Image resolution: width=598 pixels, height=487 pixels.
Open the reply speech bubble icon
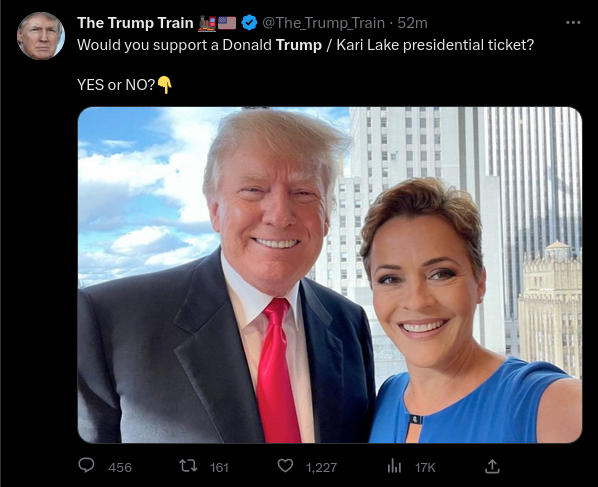click(86, 466)
